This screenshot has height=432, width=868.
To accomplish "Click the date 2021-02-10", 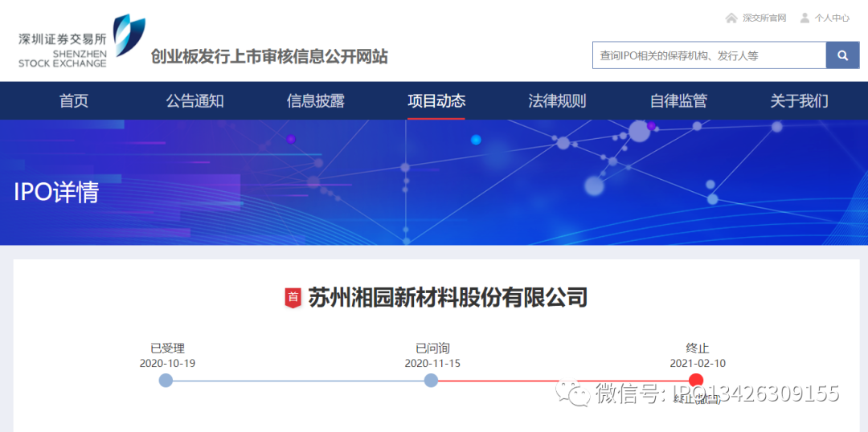I will [698, 364].
